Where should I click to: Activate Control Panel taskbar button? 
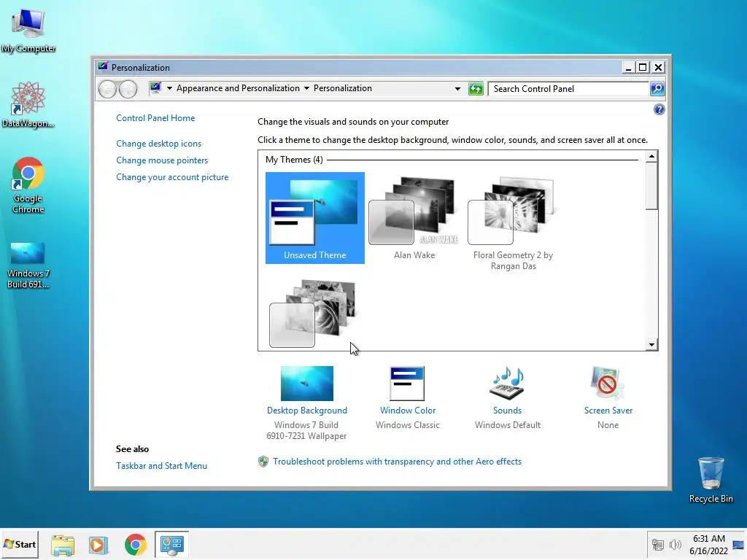tap(171, 544)
